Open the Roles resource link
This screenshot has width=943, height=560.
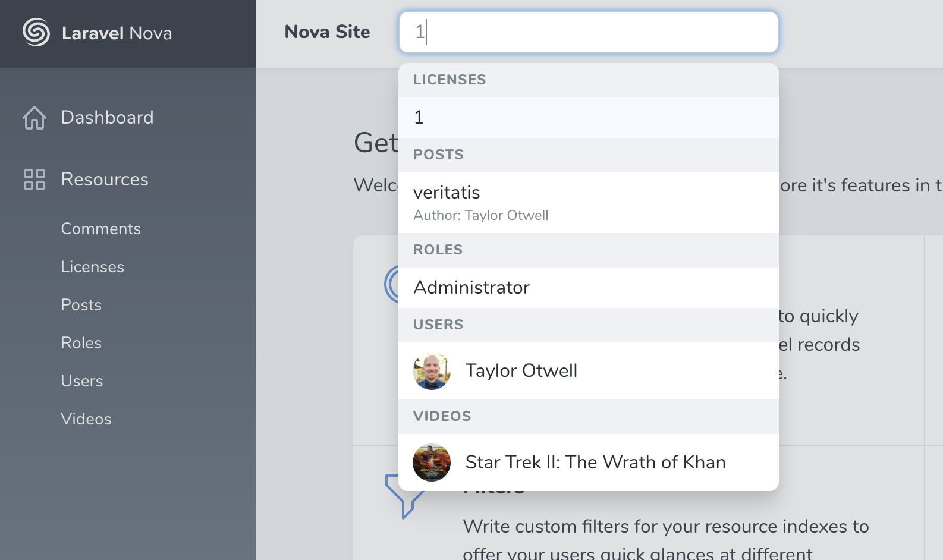pos(81,343)
